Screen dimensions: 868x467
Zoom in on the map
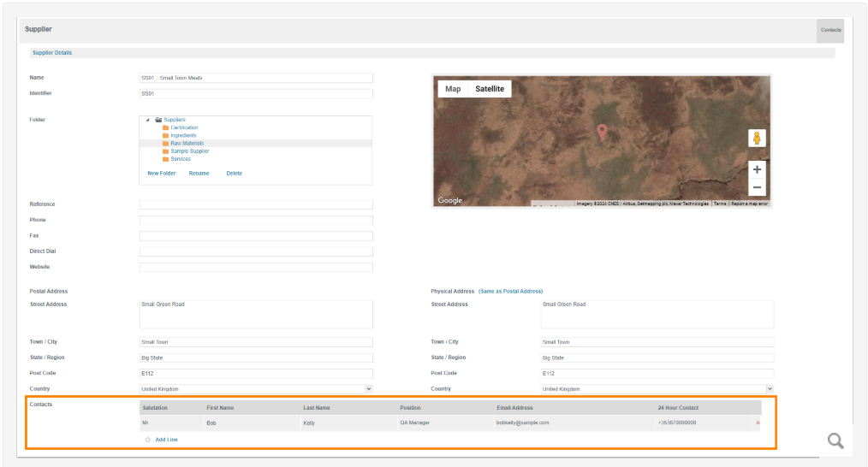pyautogui.click(x=757, y=169)
